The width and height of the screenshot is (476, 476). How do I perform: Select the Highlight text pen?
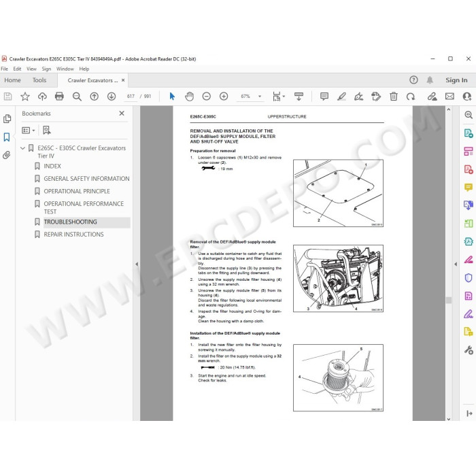click(341, 97)
